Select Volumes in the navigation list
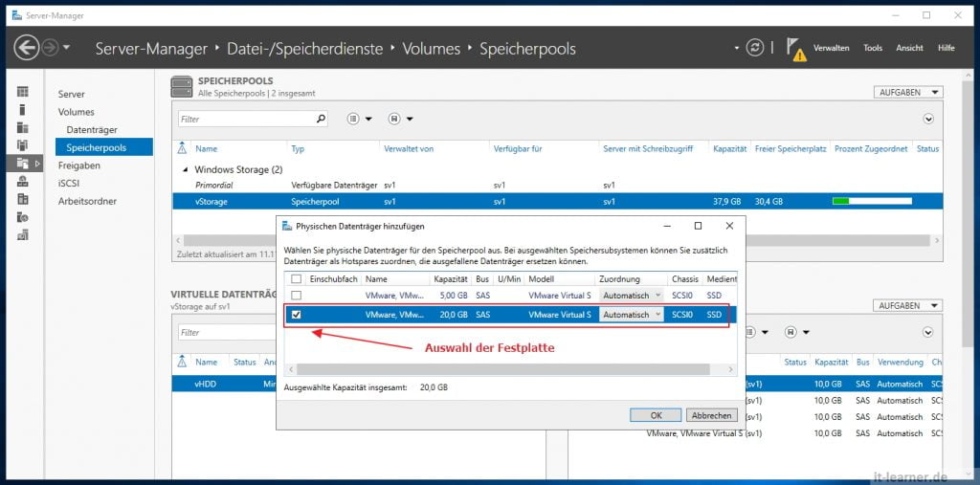This screenshot has height=485, width=980. tap(77, 112)
